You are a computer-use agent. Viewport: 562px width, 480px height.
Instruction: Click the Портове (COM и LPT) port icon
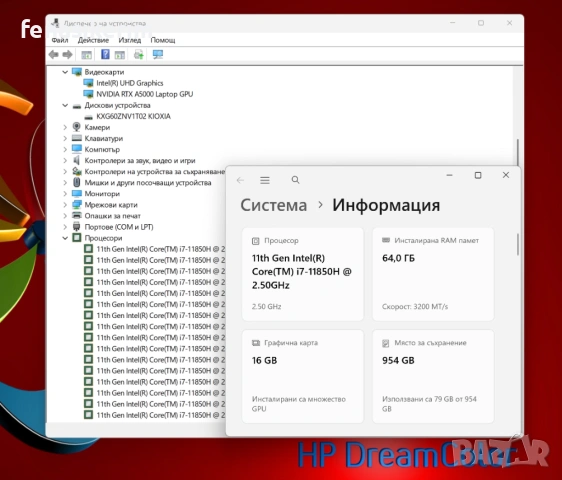pos(76,227)
